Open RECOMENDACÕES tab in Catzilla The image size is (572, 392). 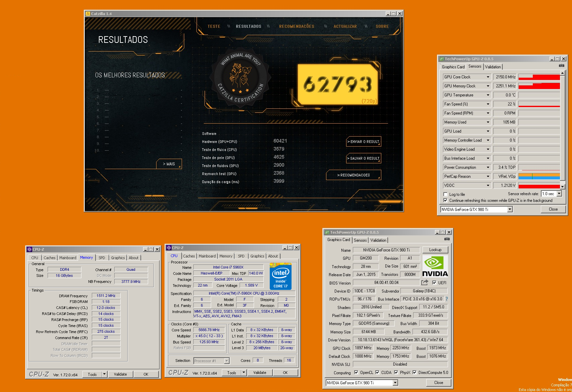coord(297,26)
